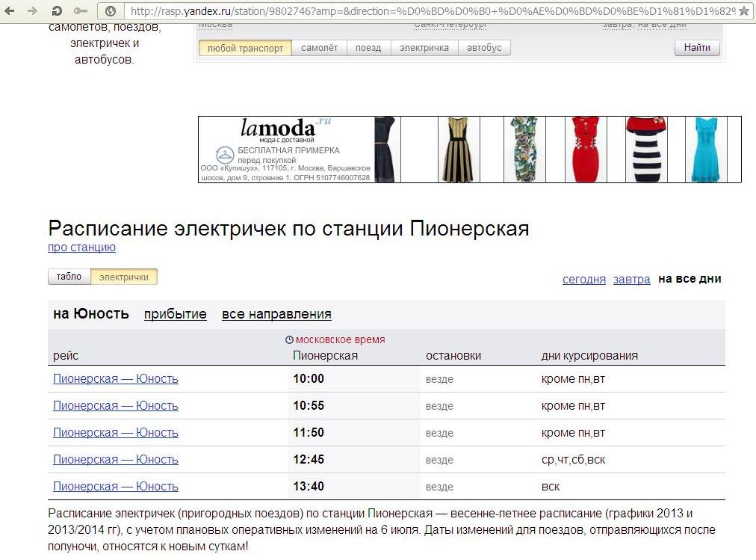
Task: Open the 10:00 Пионерская — Юность route
Action: (116, 378)
